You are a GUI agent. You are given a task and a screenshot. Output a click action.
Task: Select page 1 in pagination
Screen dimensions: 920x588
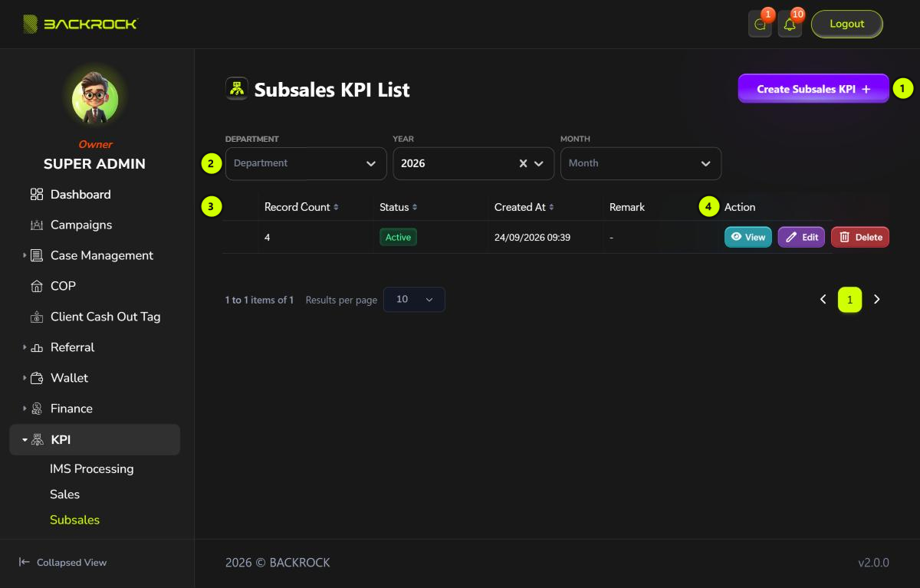tap(850, 300)
